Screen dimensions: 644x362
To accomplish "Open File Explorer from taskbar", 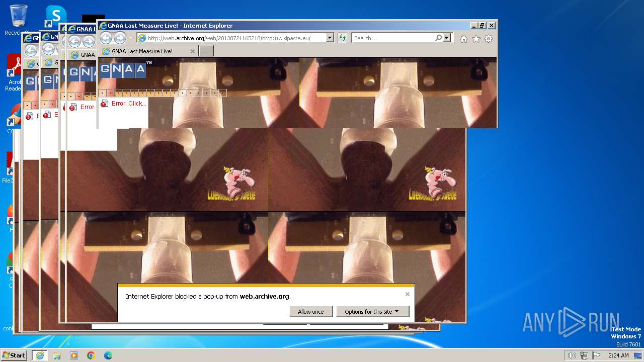I will 57,355.
